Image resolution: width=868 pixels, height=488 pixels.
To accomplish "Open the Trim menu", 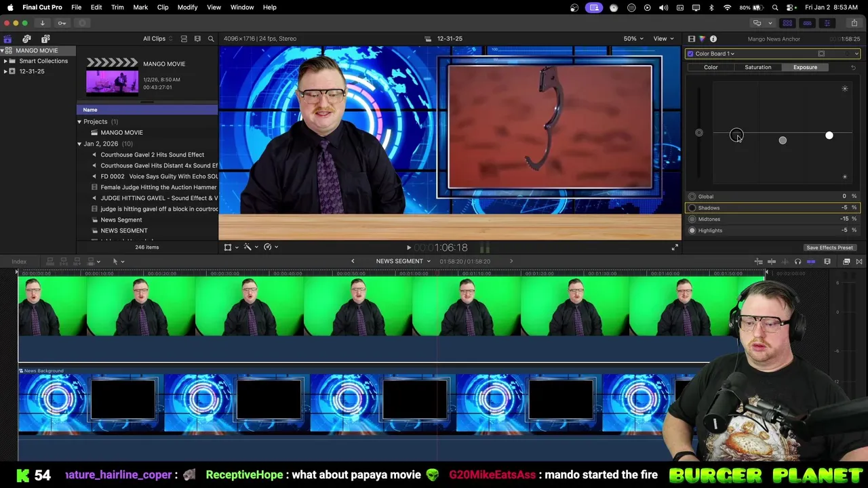I will pyautogui.click(x=117, y=7).
